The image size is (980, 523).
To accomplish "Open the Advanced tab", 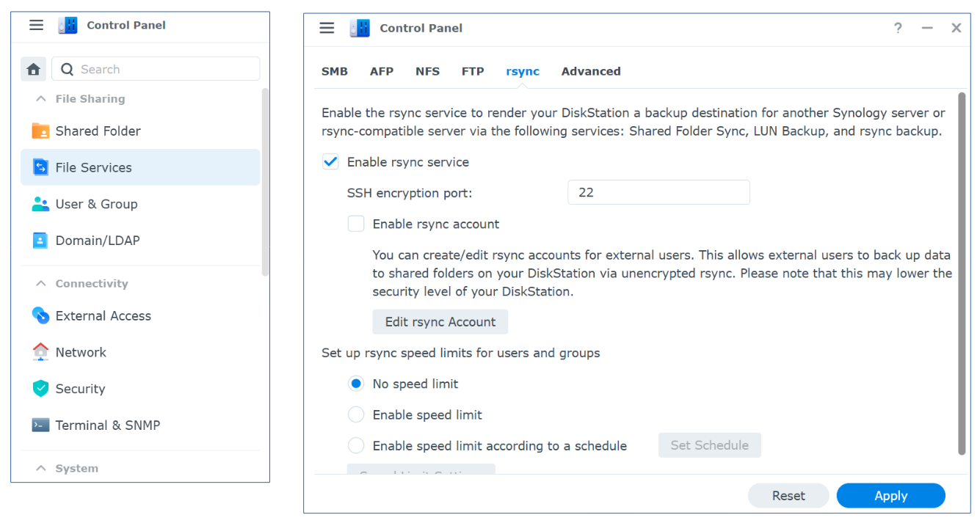I will (x=591, y=71).
